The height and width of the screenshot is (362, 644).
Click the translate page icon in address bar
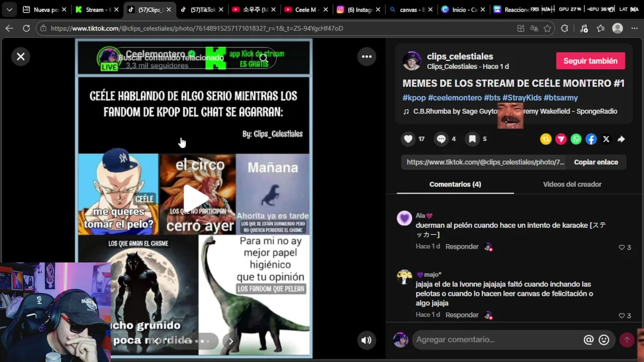coord(534,28)
